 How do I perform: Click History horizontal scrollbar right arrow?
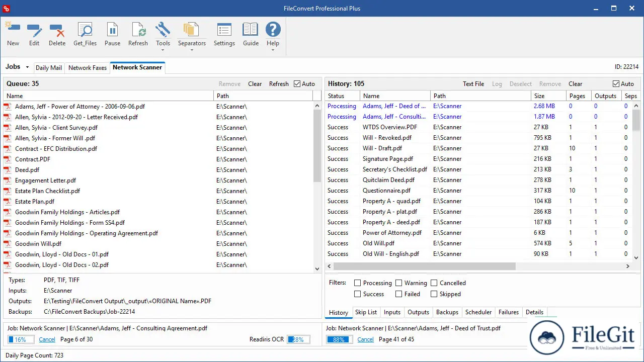(x=628, y=266)
